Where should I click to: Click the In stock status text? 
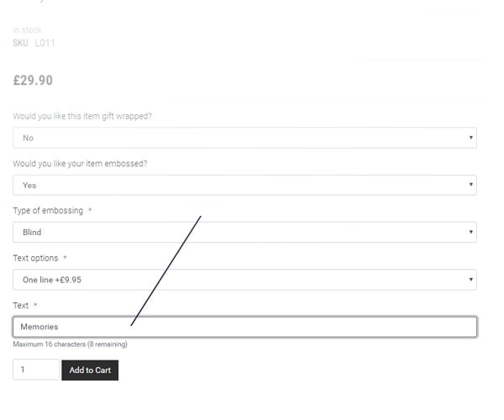(28, 30)
